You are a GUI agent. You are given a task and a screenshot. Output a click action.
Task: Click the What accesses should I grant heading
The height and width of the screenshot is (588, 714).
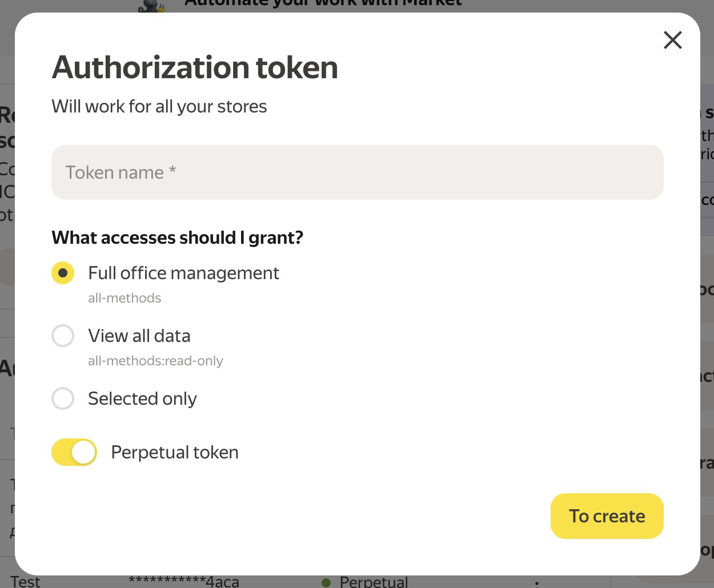point(178,237)
